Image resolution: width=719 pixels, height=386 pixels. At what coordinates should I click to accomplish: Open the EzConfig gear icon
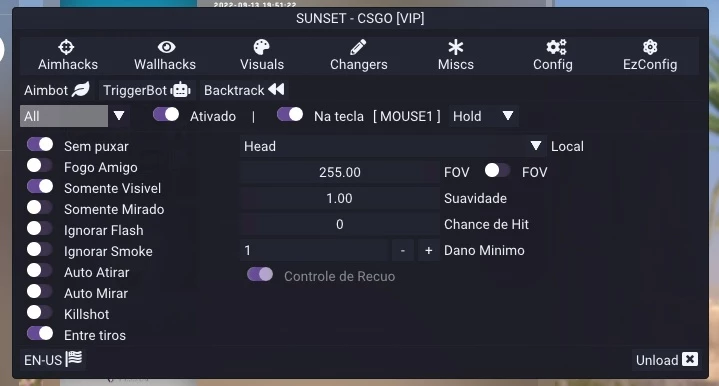pyautogui.click(x=650, y=47)
